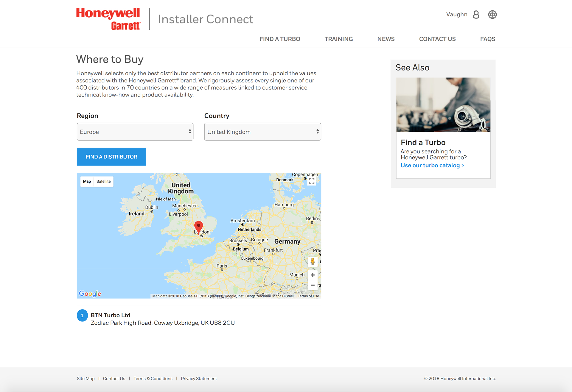Viewport: 572px width, 392px height.
Task: Click Manchester label on the map
Action: (x=184, y=206)
